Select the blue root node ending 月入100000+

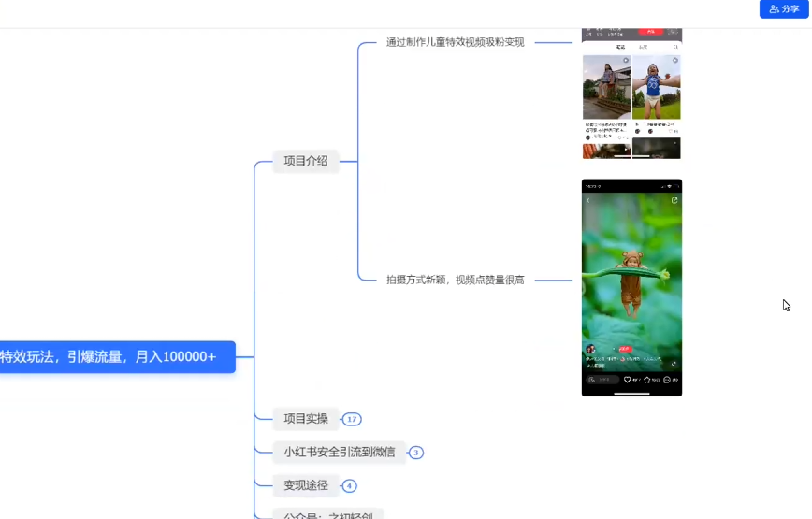pos(117,356)
